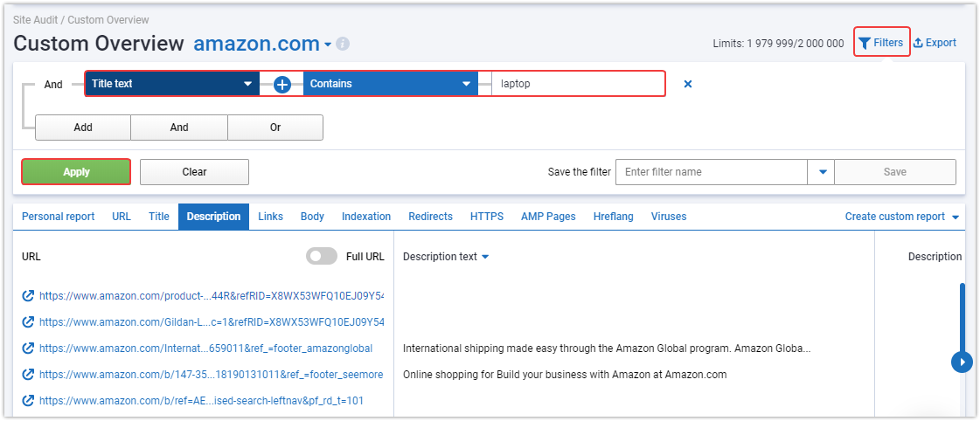
Task: Open the Filters panel
Action: click(x=881, y=43)
